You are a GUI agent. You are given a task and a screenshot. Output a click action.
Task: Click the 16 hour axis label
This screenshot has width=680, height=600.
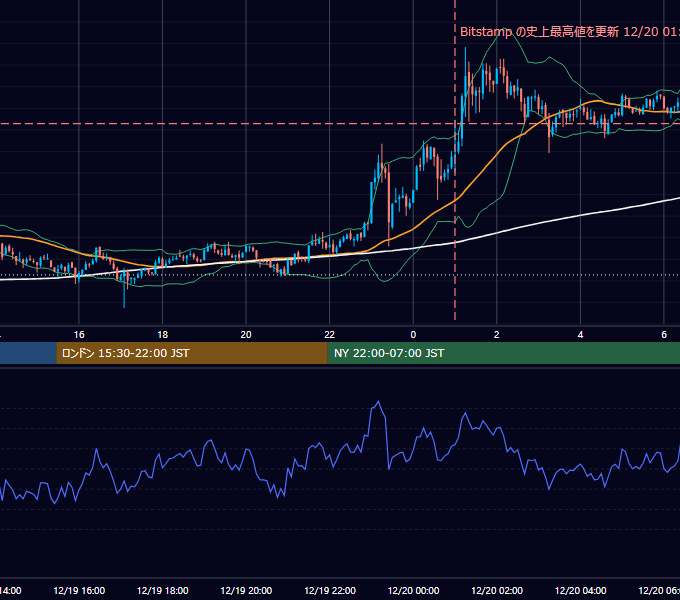point(79,335)
